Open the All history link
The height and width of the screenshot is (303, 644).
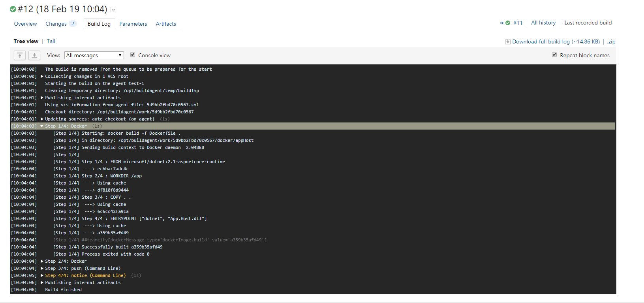click(x=543, y=23)
